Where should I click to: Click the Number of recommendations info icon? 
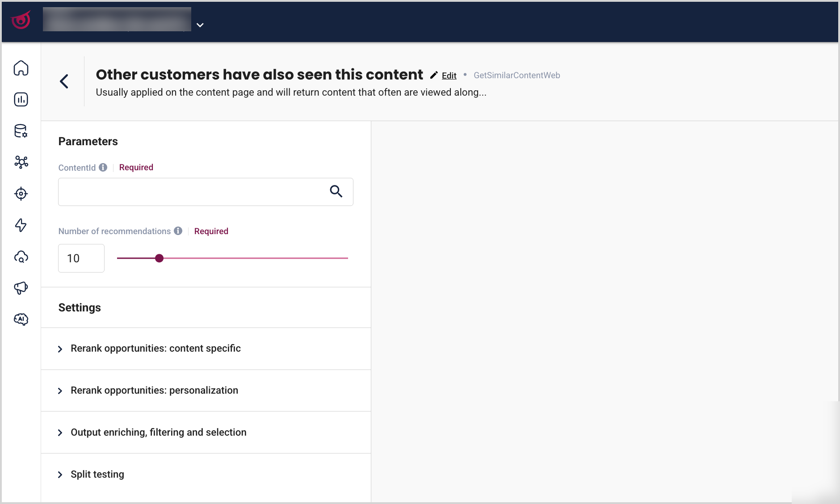pyautogui.click(x=178, y=231)
